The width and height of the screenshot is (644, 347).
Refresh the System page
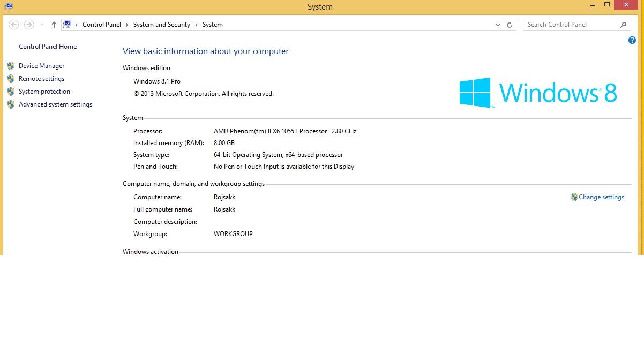pyautogui.click(x=510, y=25)
